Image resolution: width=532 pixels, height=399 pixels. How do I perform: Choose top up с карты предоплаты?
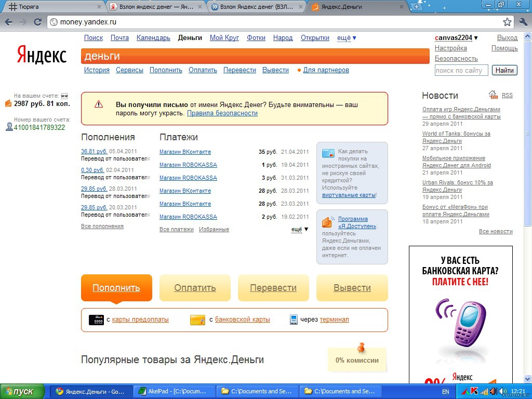point(140,320)
